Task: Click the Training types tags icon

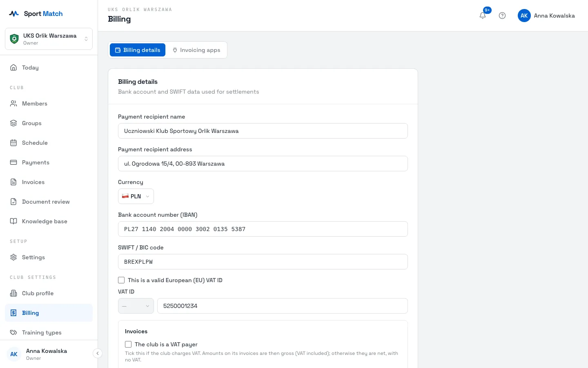Action: (x=13, y=332)
